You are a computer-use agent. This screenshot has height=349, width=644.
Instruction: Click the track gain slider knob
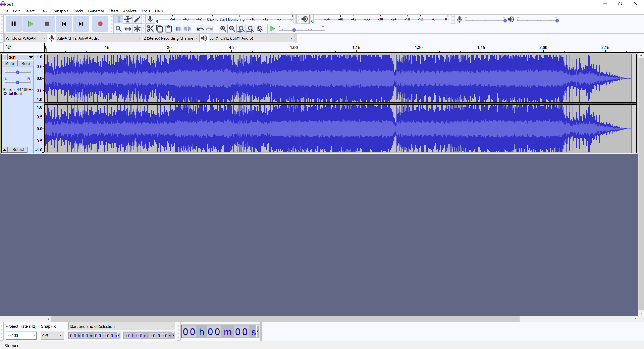[x=18, y=72]
